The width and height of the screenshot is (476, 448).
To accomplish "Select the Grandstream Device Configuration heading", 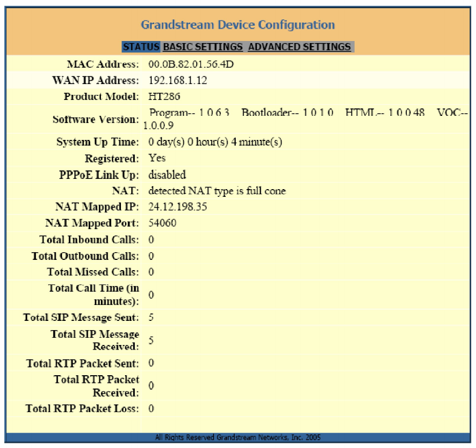I will tap(238, 25).
